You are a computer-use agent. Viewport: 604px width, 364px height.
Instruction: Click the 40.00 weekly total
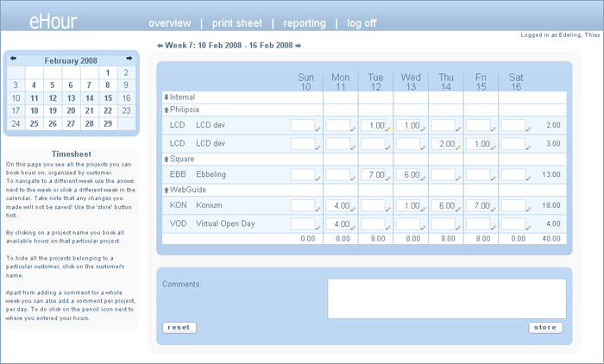[551, 239]
